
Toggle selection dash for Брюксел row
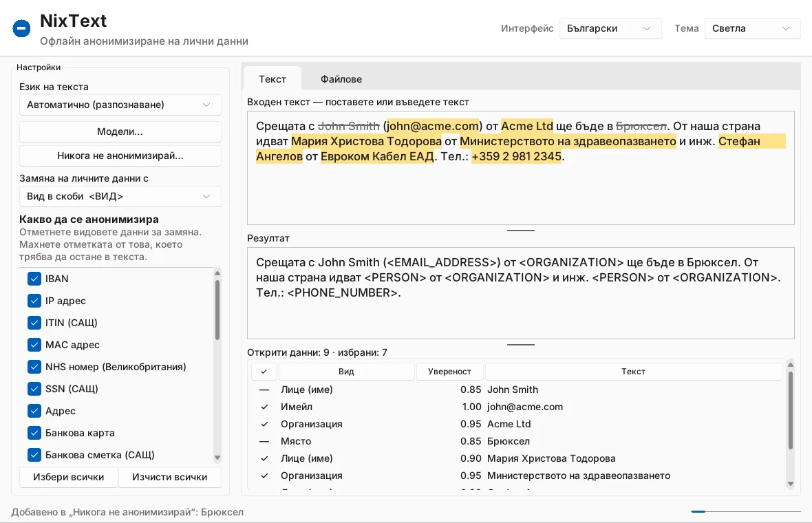click(264, 441)
